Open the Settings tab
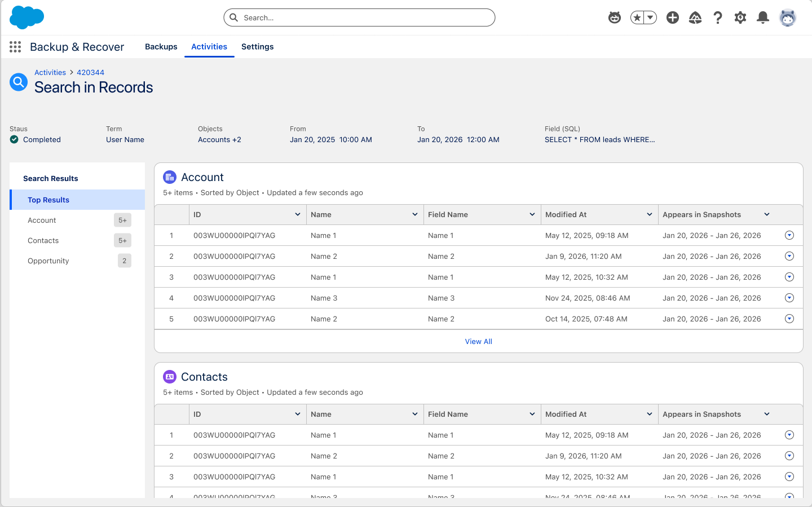 click(x=258, y=47)
